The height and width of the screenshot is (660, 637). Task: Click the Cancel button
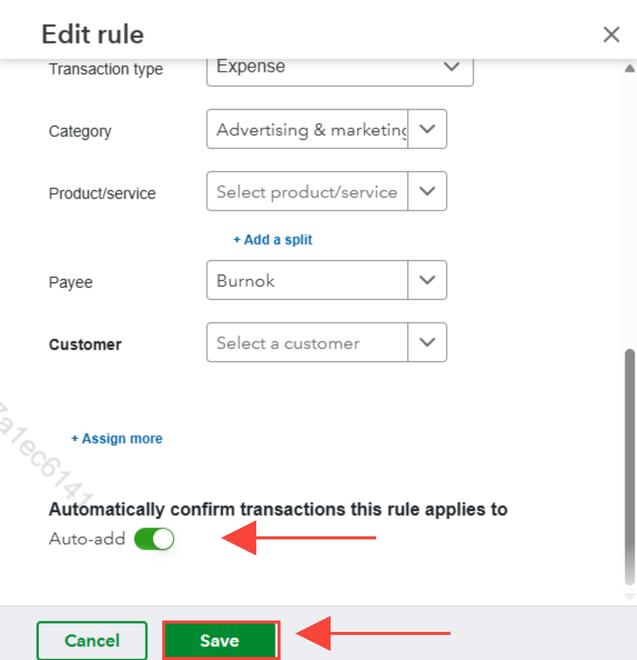(92, 640)
